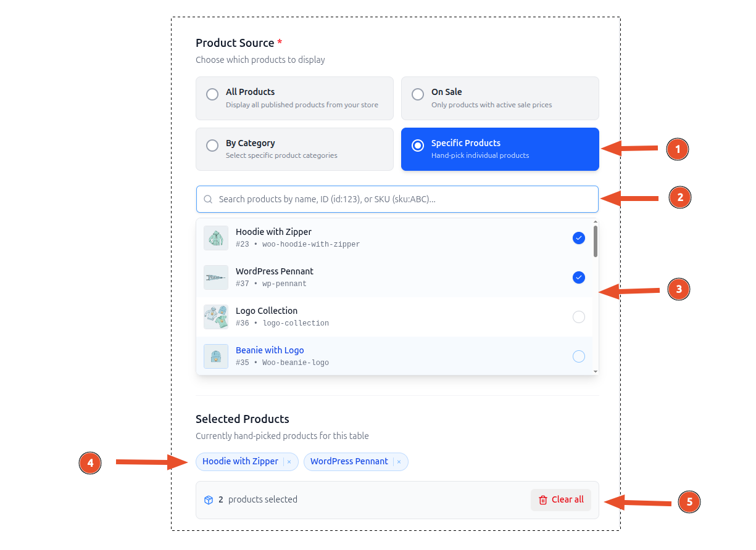Click the package icon beside products selected count
The image size is (756, 550).
209,499
